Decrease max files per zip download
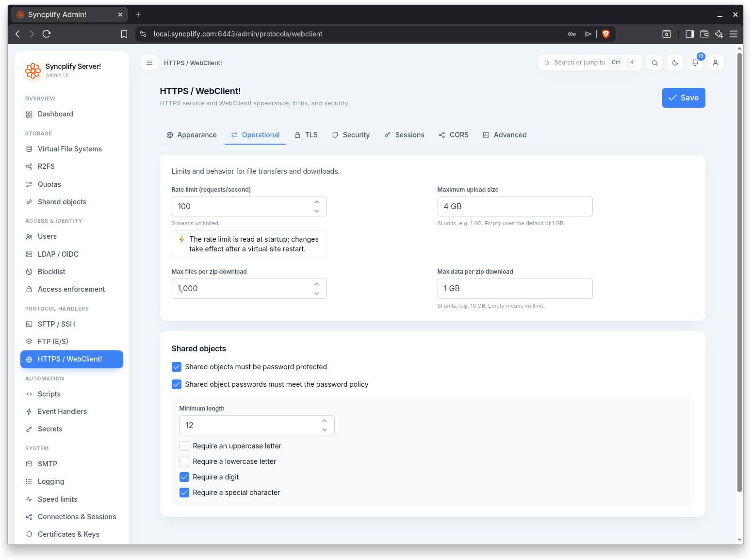This screenshot has width=751, height=560. (x=317, y=293)
